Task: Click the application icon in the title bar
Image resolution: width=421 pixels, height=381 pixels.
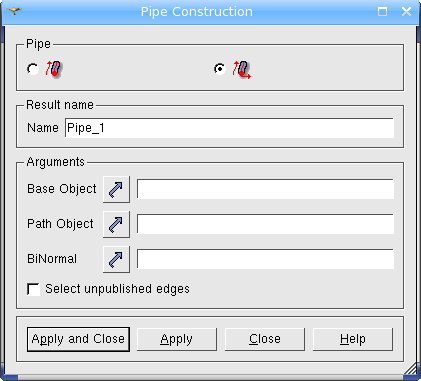Action: point(14,12)
